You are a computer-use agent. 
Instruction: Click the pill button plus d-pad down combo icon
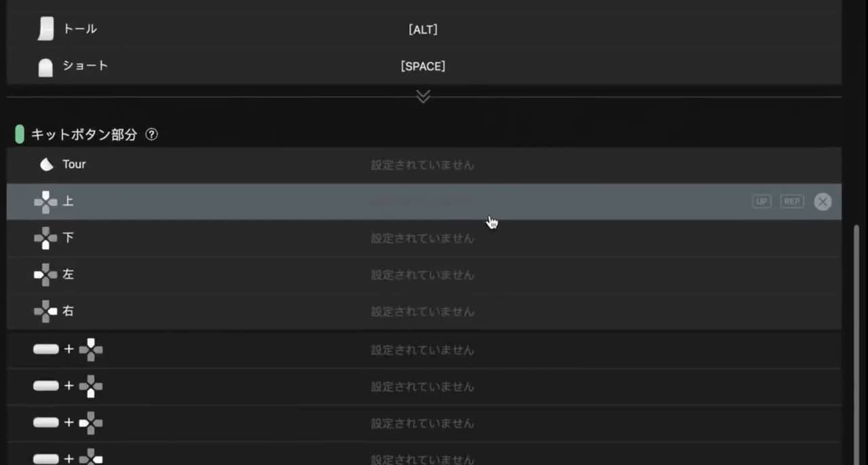68,386
